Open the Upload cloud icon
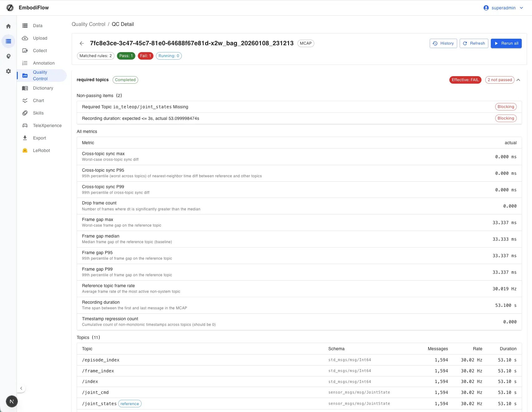Viewport: 532px width, 412px height. [25, 38]
